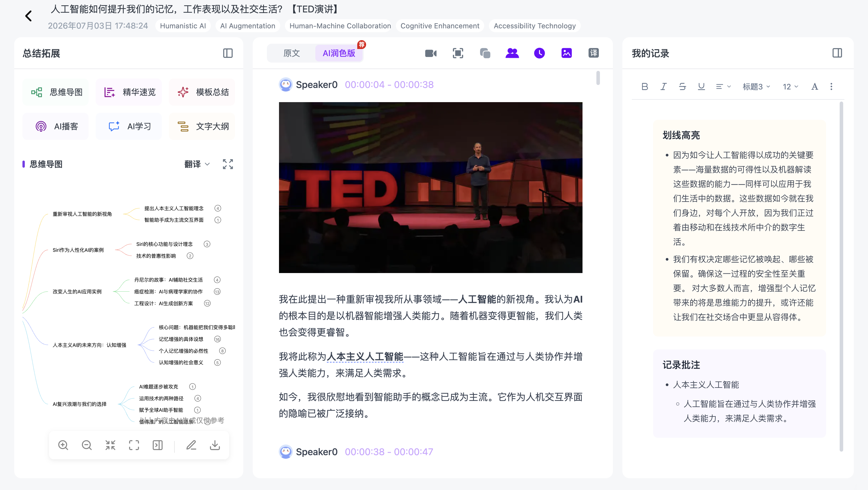Click the Cognitive Enhancement tag
Image resolution: width=868 pixels, height=490 pixels.
(440, 26)
